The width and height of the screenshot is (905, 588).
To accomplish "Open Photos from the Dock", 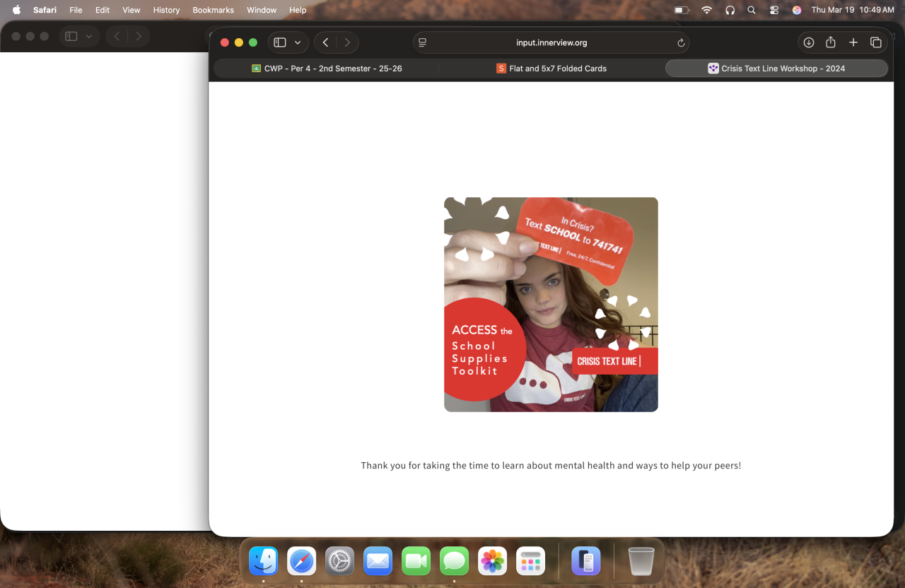I will click(493, 561).
